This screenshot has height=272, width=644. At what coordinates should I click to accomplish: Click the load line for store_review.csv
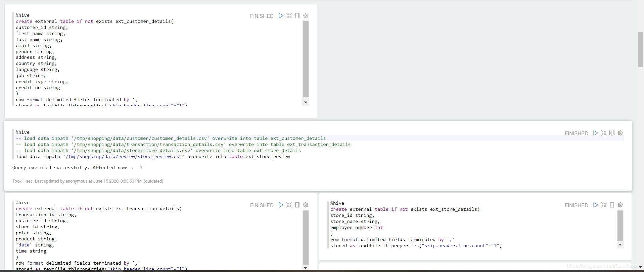pyautogui.click(x=153, y=157)
